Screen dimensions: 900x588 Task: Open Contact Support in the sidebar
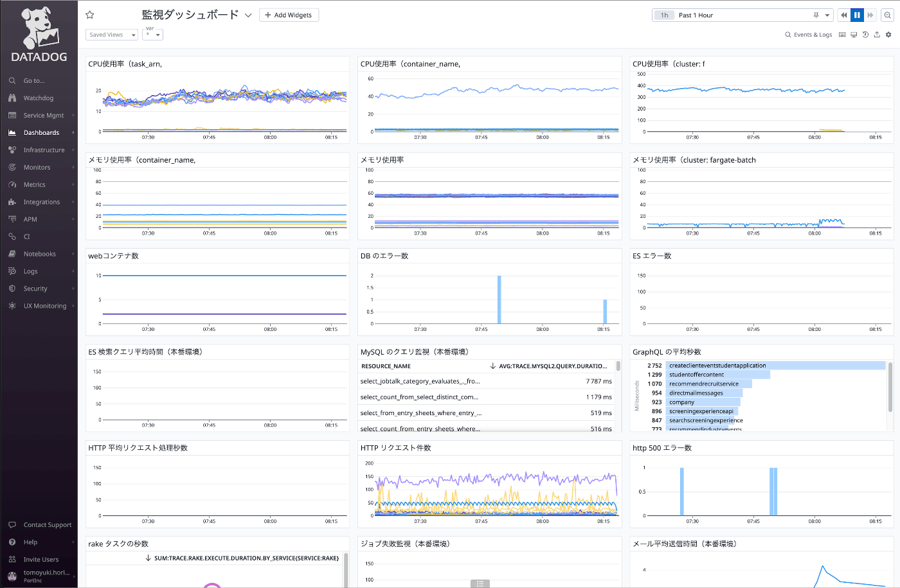point(48,525)
